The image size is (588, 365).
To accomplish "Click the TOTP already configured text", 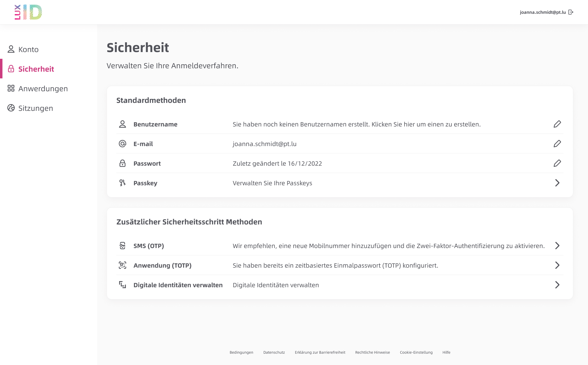I will [x=335, y=265].
